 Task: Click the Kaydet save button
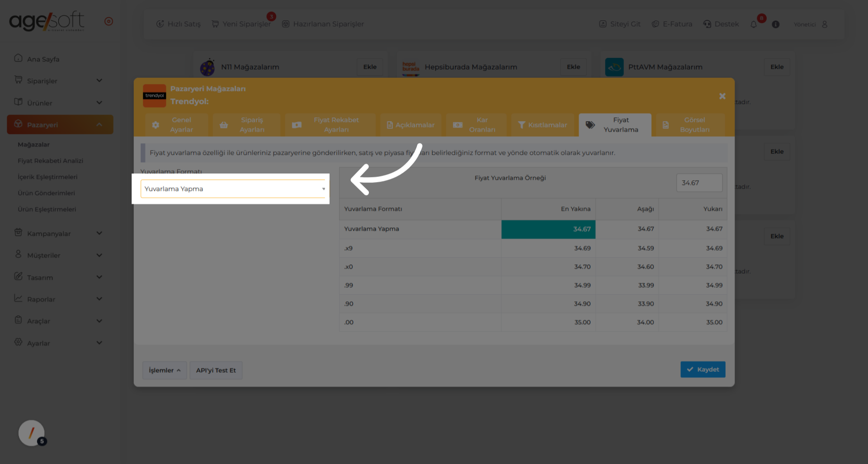tap(703, 370)
